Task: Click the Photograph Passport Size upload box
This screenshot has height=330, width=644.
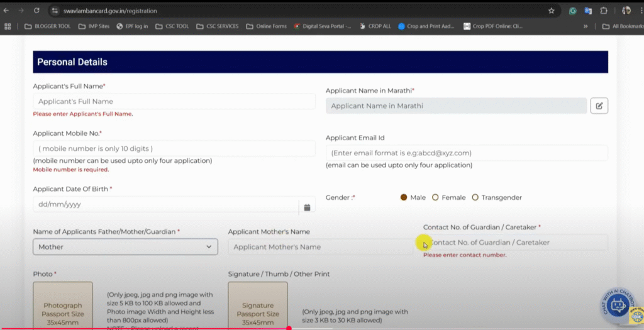Action: click(x=62, y=305)
